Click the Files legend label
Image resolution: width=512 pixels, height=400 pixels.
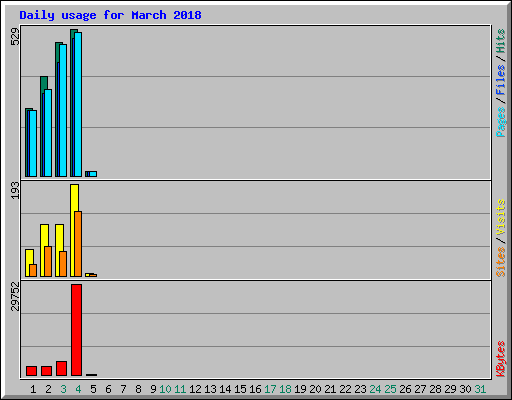pyautogui.click(x=500, y=80)
